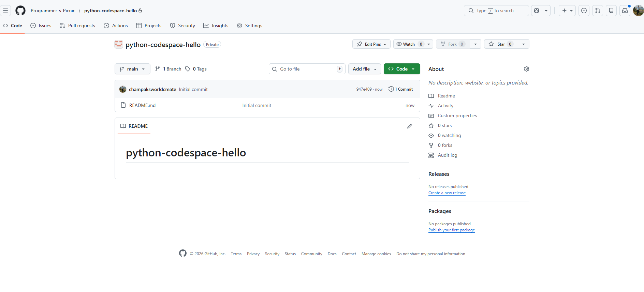The height and width of the screenshot is (292, 644).
Task: Open the repositories icon in top header
Action: click(611, 11)
